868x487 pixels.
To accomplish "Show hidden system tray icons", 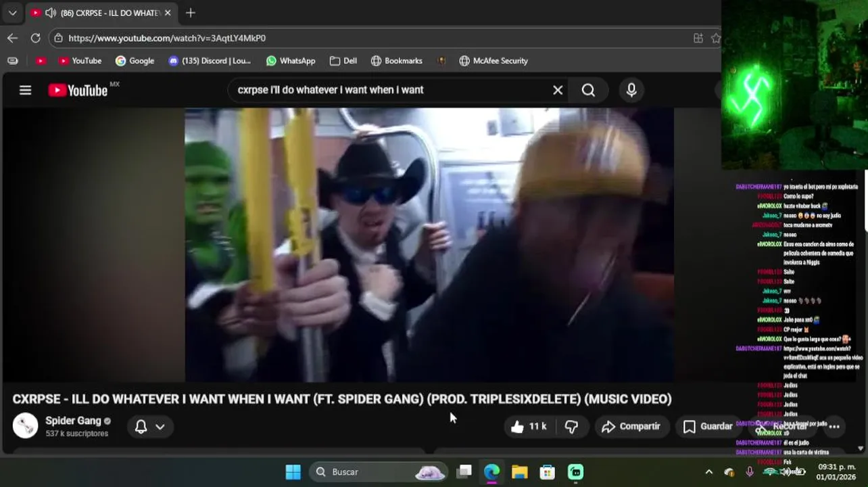I will [x=708, y=471].
